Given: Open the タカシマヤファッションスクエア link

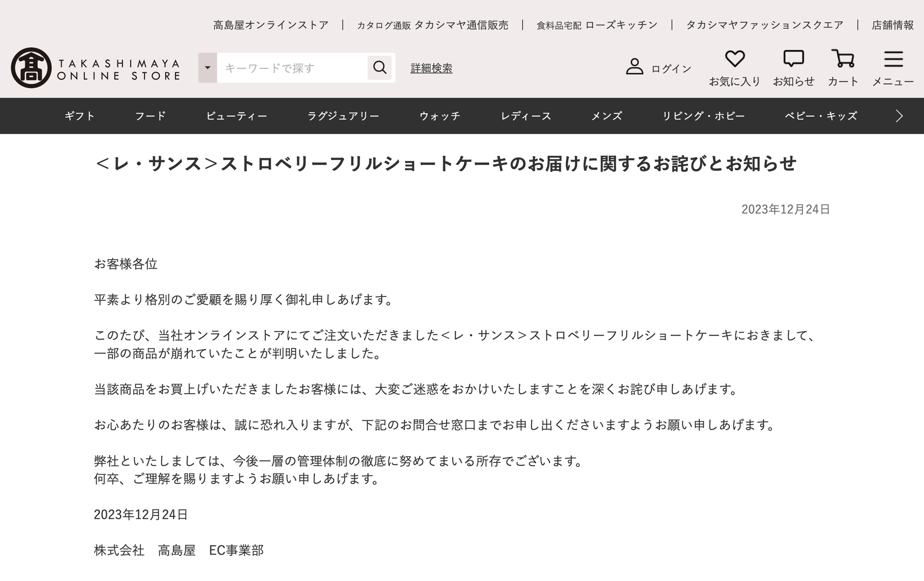Looking at the screenshot, I should pyautogui.click(x=765, y=25).
